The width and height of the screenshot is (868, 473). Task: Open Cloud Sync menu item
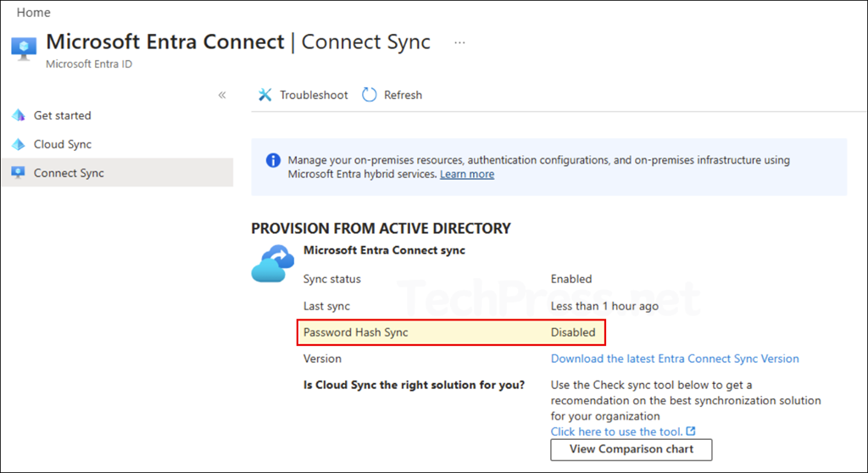(63, 144)
